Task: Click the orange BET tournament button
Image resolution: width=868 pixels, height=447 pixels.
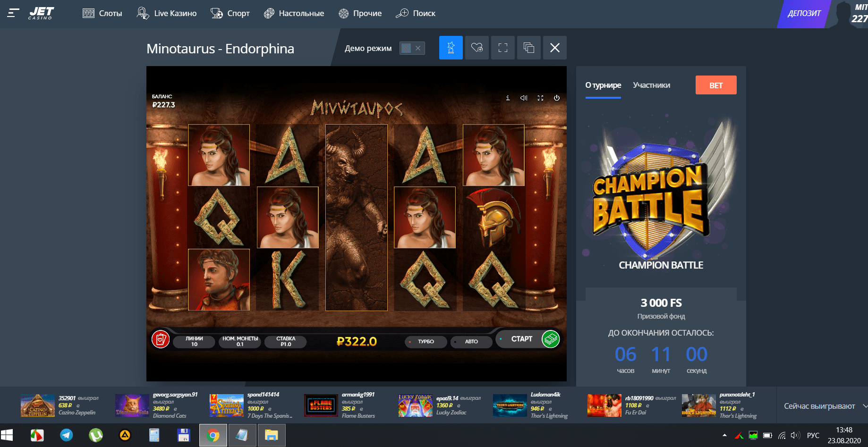Action: [716, 85]
